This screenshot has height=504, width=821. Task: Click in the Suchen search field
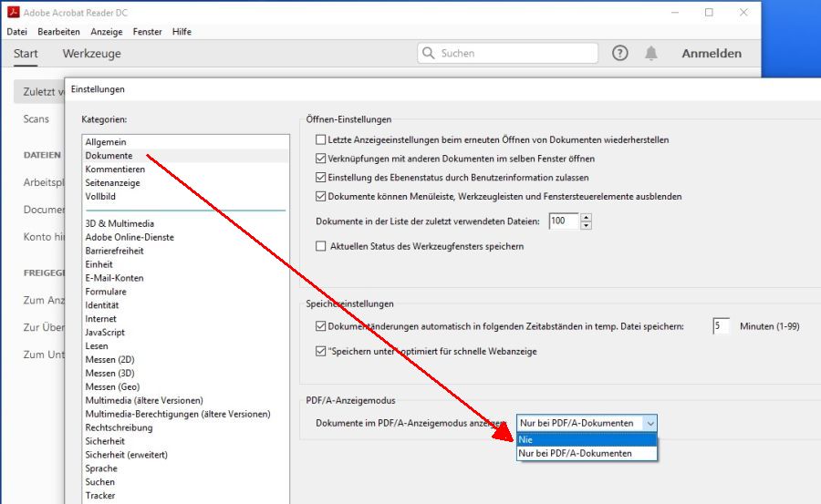(507, 53)
